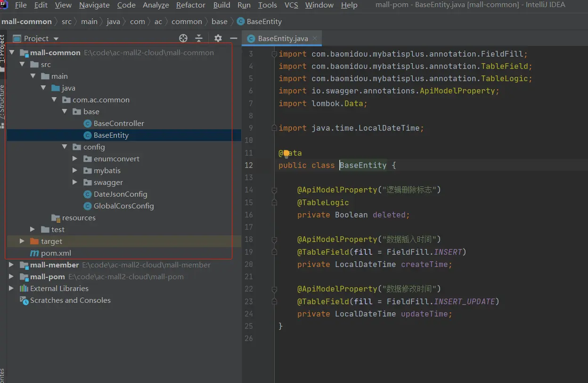Viewport: 588px width, 383px height.
Task: Expand the test folder
Action: 33,230
